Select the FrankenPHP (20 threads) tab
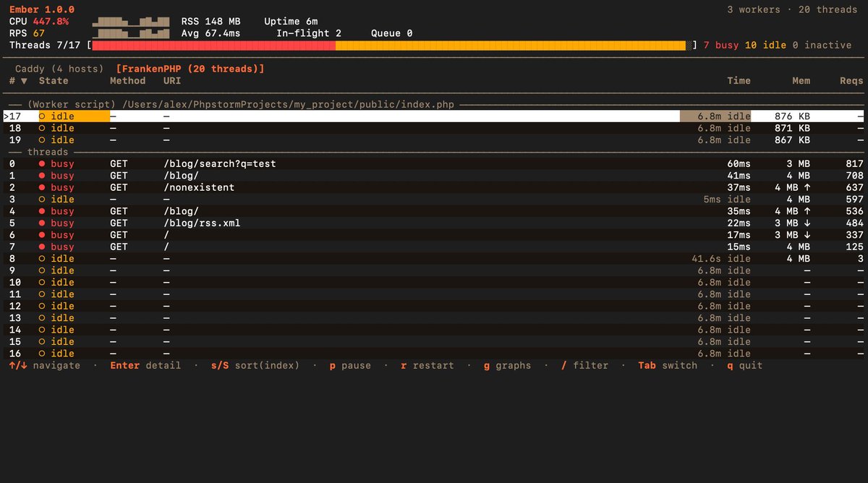The image size is (868, 483). pos(190,69)
